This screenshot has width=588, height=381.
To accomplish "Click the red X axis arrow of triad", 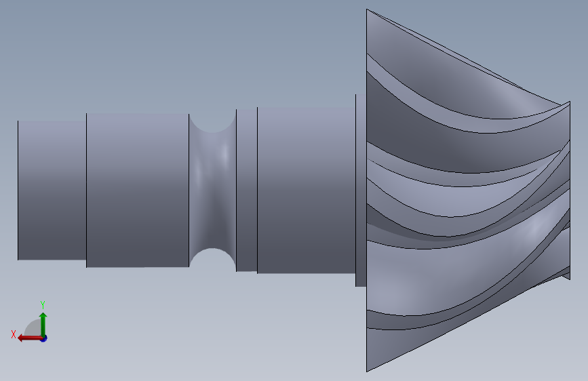I will pos(30,338).
